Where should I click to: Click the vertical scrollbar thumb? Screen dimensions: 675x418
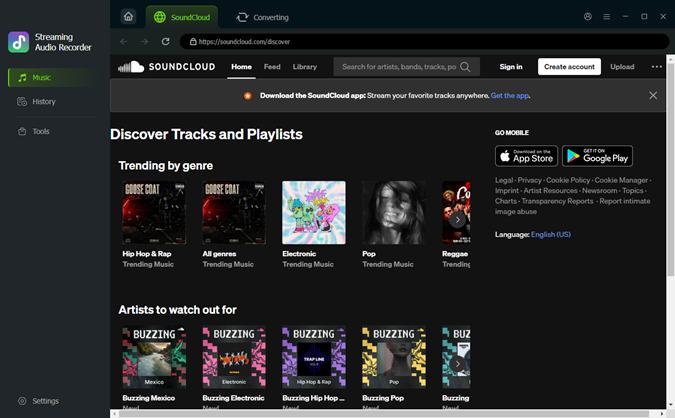coord(670,168)
